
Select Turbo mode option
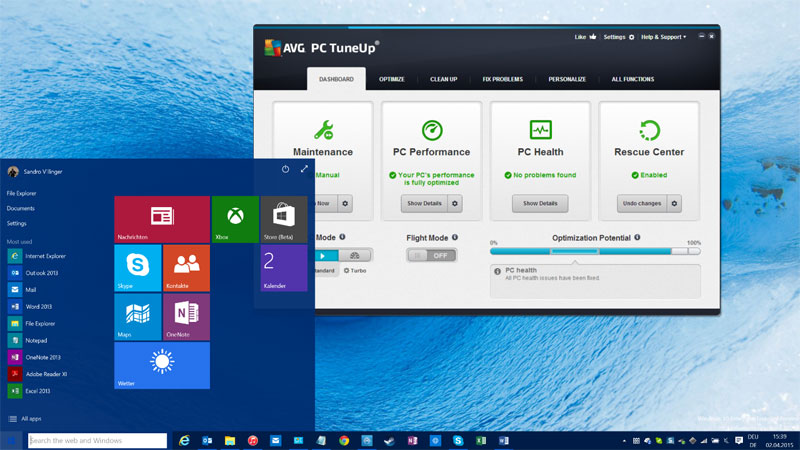point(355,270)
